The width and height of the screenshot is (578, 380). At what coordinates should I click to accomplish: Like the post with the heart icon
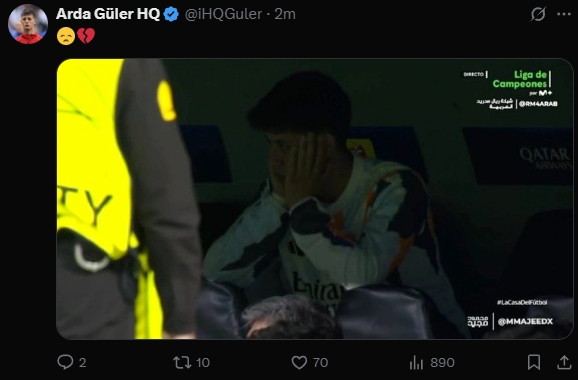pyautogui.click(x=299, y=362)
